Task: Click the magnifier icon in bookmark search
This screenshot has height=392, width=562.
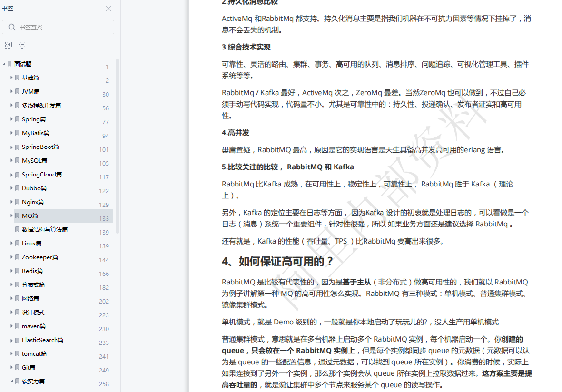Action: [11, 27]
